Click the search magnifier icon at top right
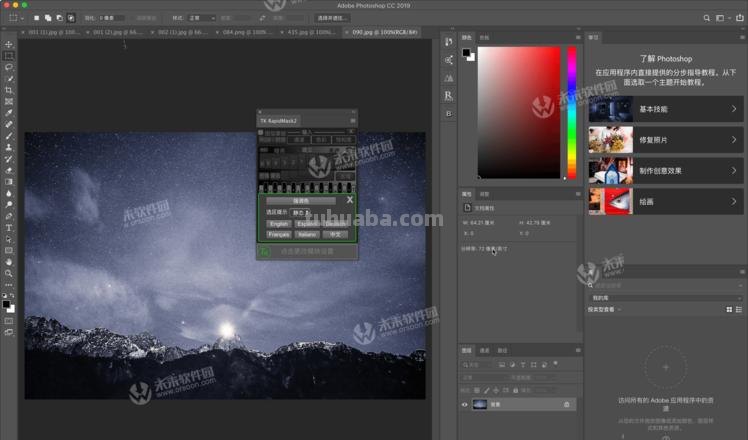748x440 pixels. [716, 18]
